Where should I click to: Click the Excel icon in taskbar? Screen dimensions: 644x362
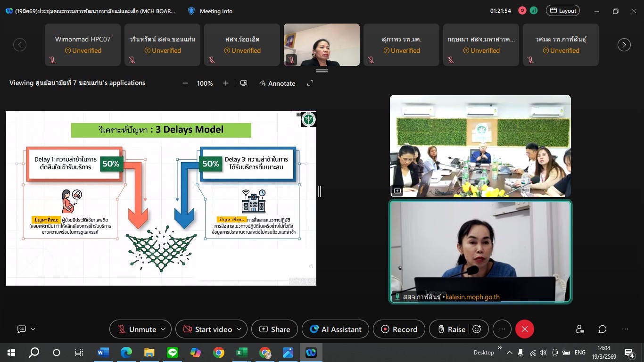241,353
